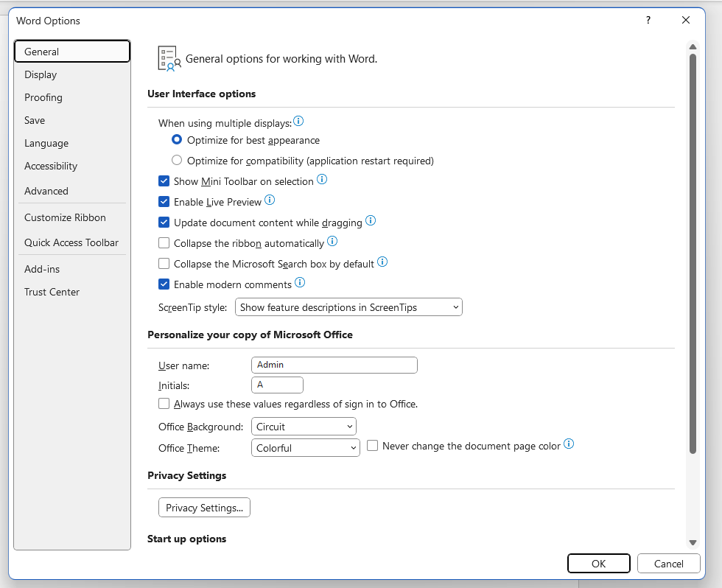Viewport: 722px width, 588px height.
Task: Click info icon beside Never change page color
Action: 569,444
